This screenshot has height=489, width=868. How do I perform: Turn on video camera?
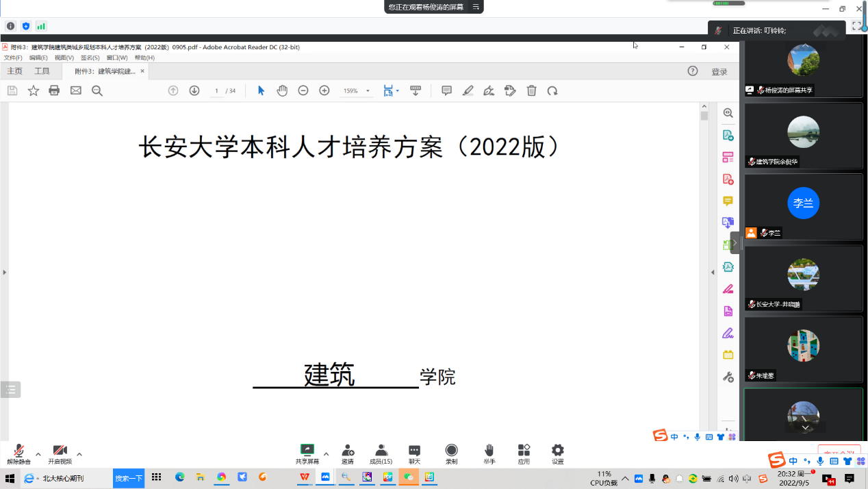pos(60,453)
